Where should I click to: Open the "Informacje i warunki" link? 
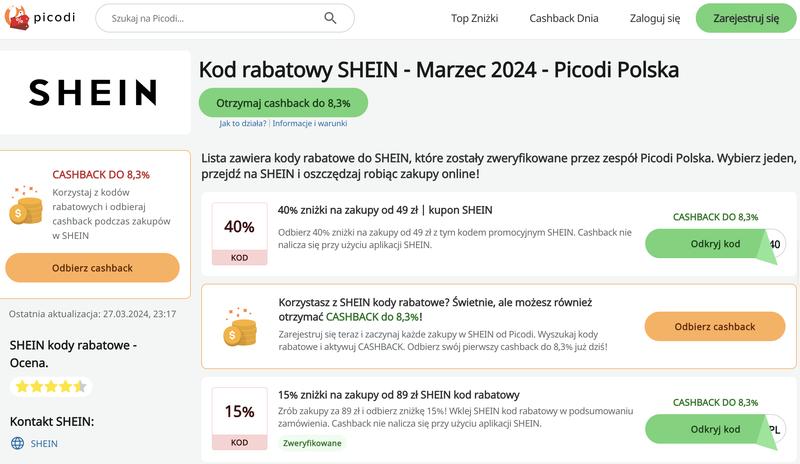click(x=310, y=124)
